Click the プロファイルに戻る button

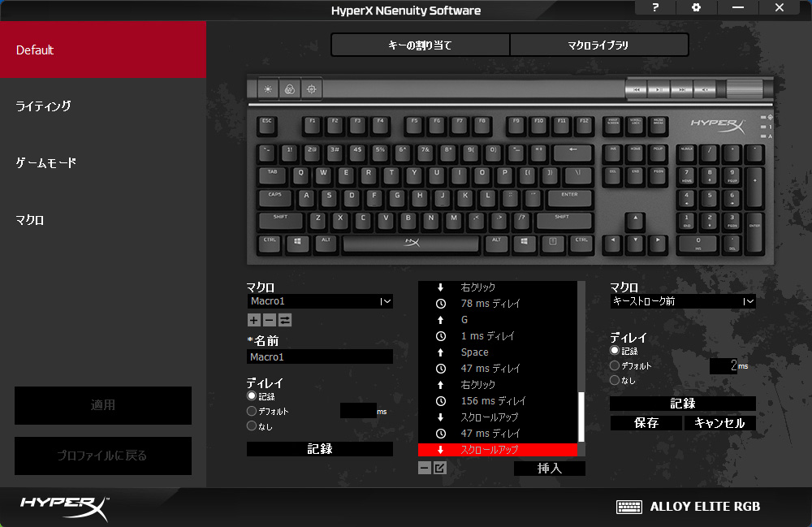(x=103, y=456)
